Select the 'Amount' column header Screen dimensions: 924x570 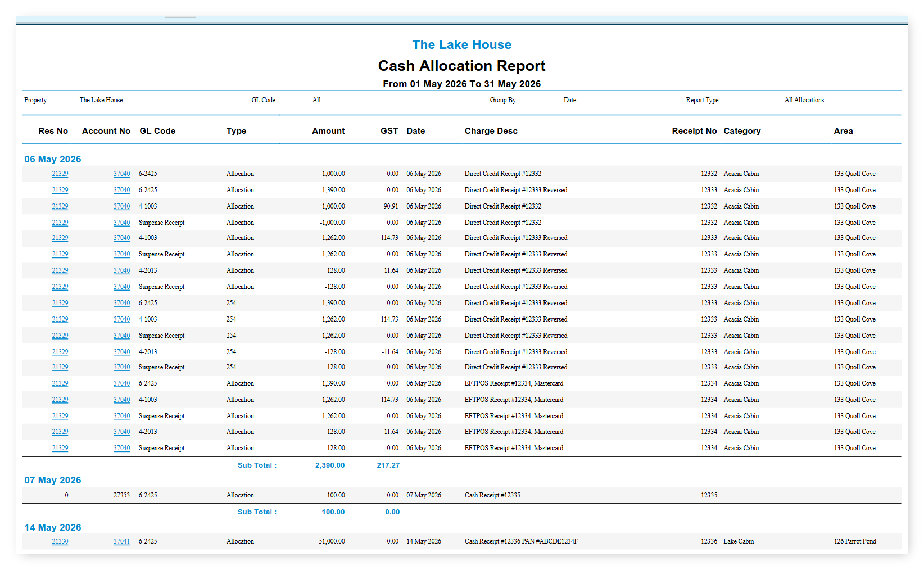[328, 131]
